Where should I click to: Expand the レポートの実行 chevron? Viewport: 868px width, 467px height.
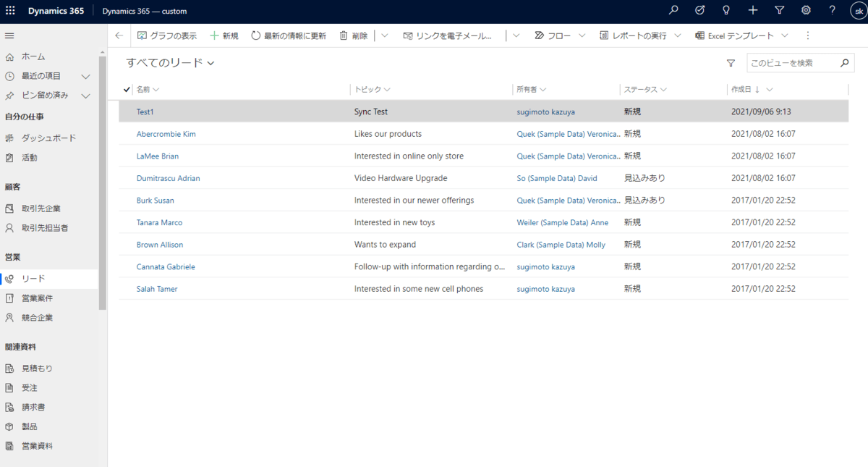coord(678,35)
